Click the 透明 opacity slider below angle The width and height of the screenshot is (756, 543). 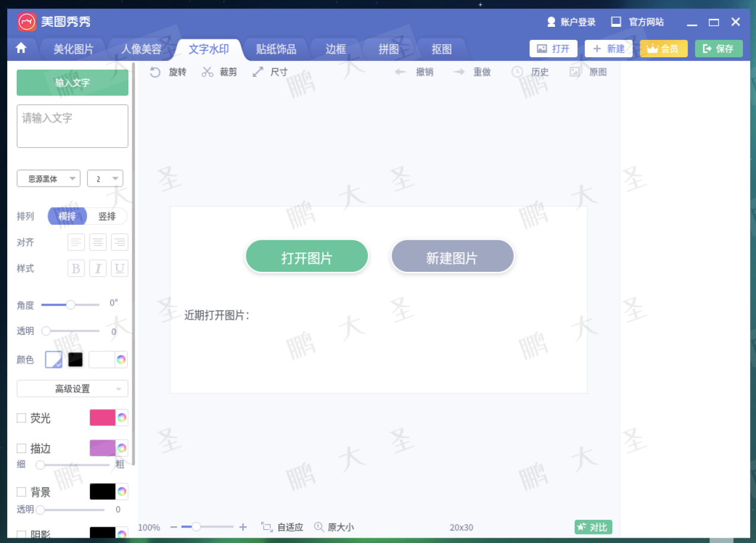pos(70,331)
